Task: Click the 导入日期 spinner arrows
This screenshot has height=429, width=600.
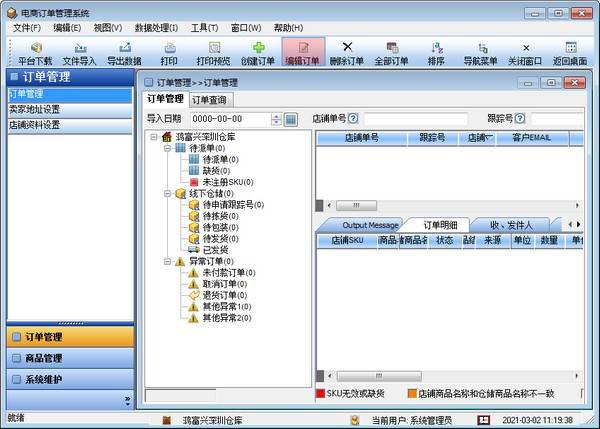Action: 275,119
